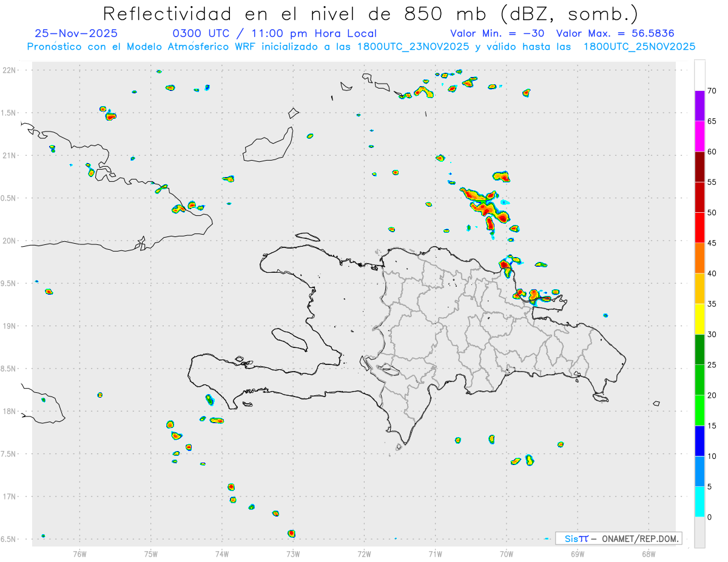Click the 'Valor Max. = 56.5836' text
The image size is (728, 562).
[615, 34]
